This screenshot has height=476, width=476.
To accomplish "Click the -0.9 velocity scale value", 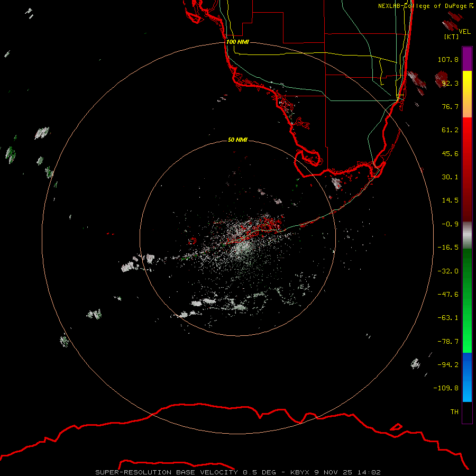I will (x=450, y=224).
